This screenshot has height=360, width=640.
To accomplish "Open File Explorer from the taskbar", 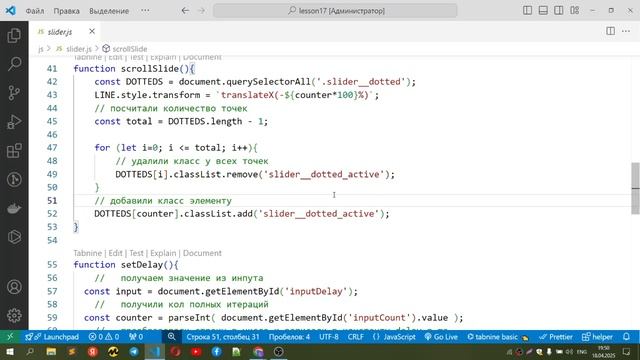I will tap(51, 352).
